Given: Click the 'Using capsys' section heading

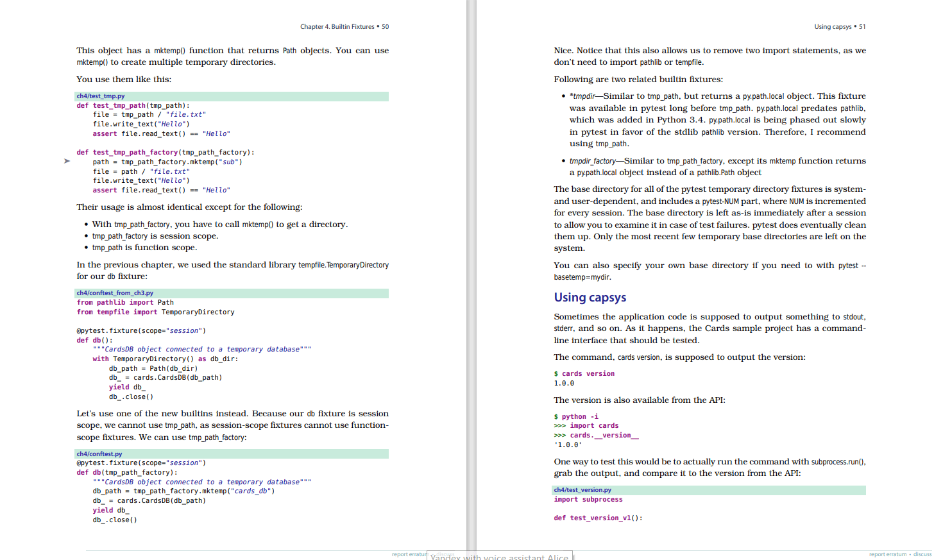Looking at the screenshot, I should click(x=590, y=298).
